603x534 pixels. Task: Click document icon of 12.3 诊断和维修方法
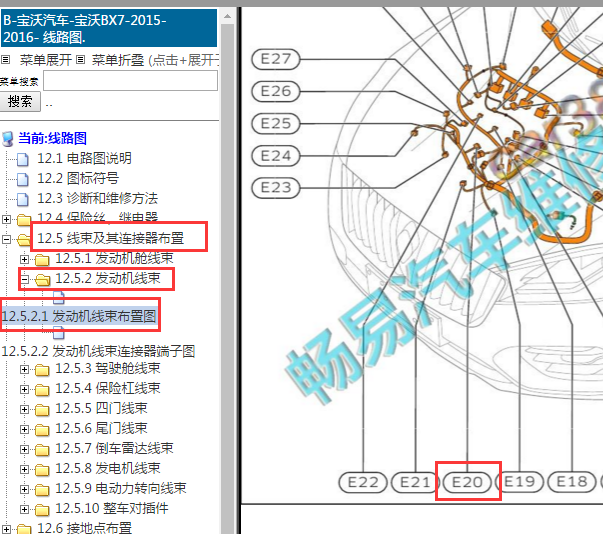23,199
